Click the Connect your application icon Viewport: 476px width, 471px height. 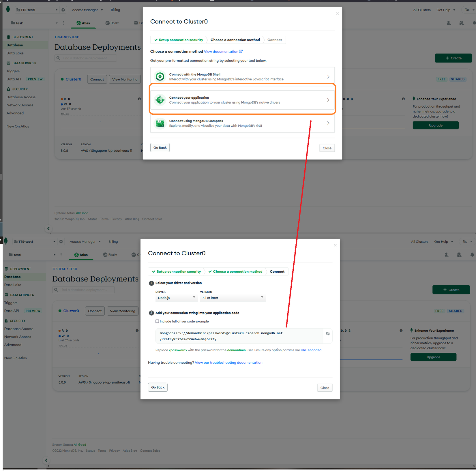click(x=160, y=100)
